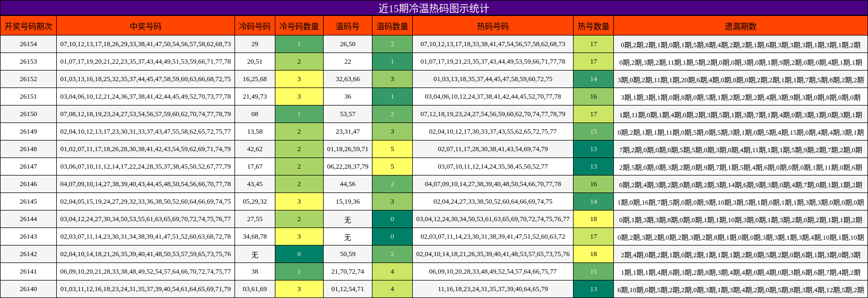868x298 pixels.
Task: Select period number 26146
Action: pos(29,184)
